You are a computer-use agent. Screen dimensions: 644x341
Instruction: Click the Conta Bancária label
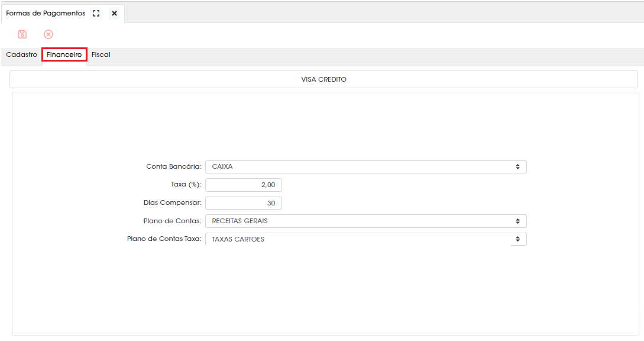coord(174,166)
